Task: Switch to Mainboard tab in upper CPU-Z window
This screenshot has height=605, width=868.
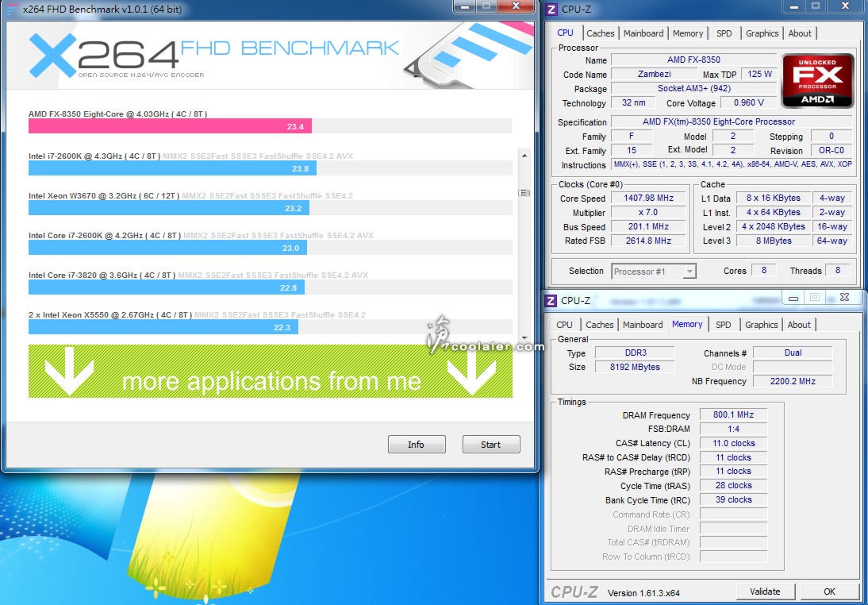Action: click(643, 33)
